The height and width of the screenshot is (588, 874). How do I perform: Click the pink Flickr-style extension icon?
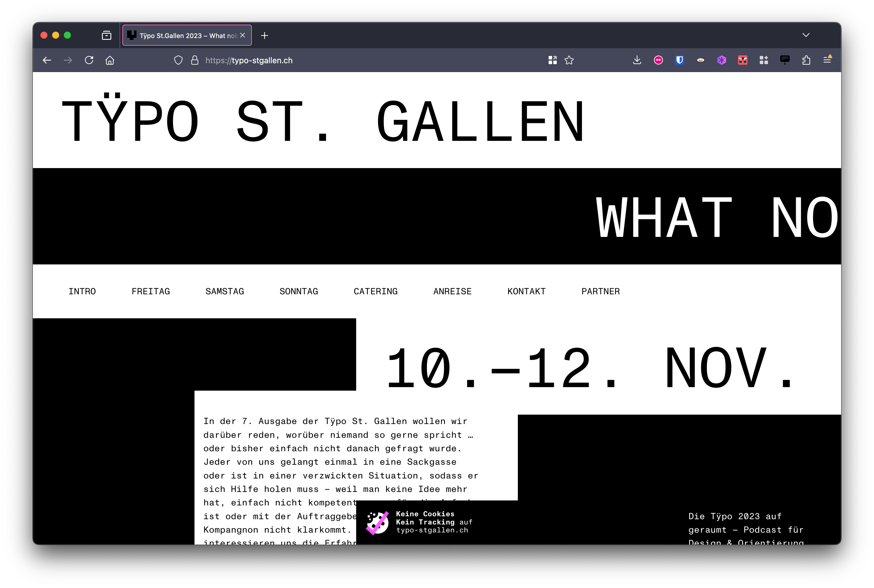coord(658,60)
